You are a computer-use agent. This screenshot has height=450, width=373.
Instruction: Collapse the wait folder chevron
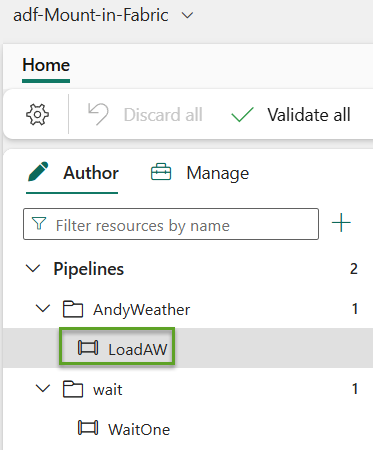(43, 388)
